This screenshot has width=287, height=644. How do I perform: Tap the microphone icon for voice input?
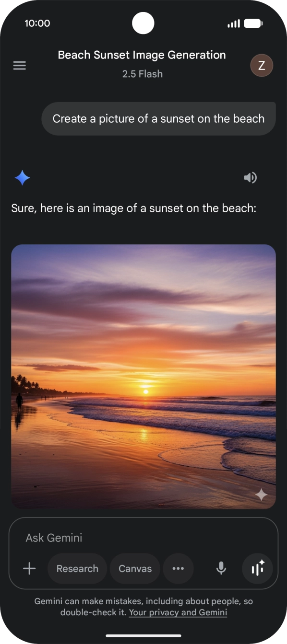(221, 568)
